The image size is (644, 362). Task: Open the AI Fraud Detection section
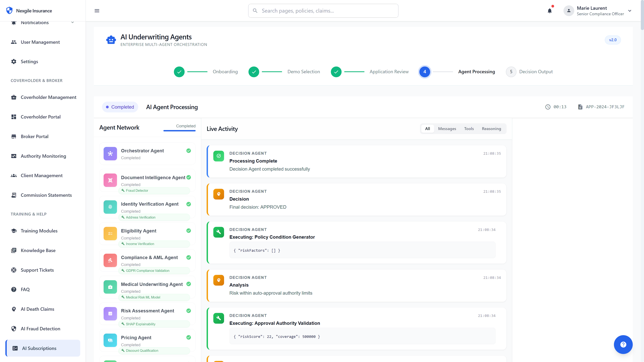(x=40, y=328)
